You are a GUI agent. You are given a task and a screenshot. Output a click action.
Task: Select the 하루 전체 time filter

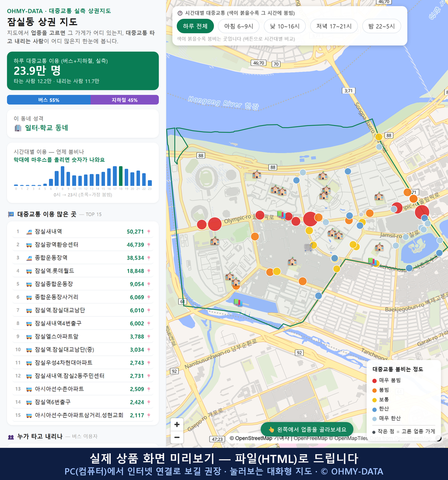pos(195,26)
